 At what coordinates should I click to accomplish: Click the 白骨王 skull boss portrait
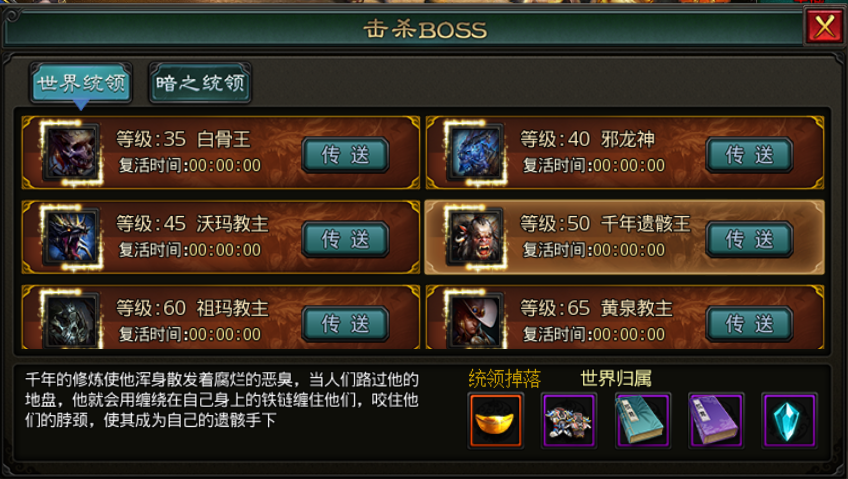pyautogui.click(x=71, y=152)
